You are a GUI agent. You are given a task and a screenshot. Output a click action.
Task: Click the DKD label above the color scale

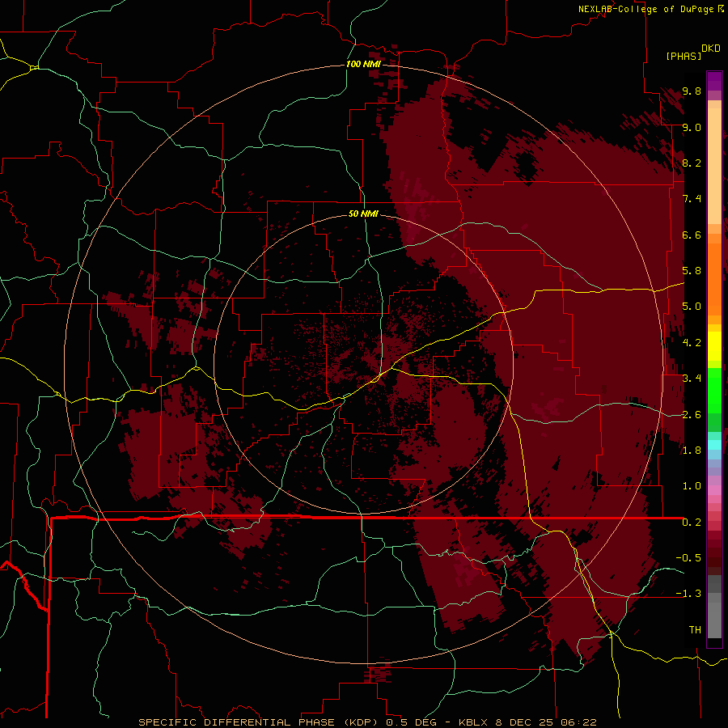[711, 49]
